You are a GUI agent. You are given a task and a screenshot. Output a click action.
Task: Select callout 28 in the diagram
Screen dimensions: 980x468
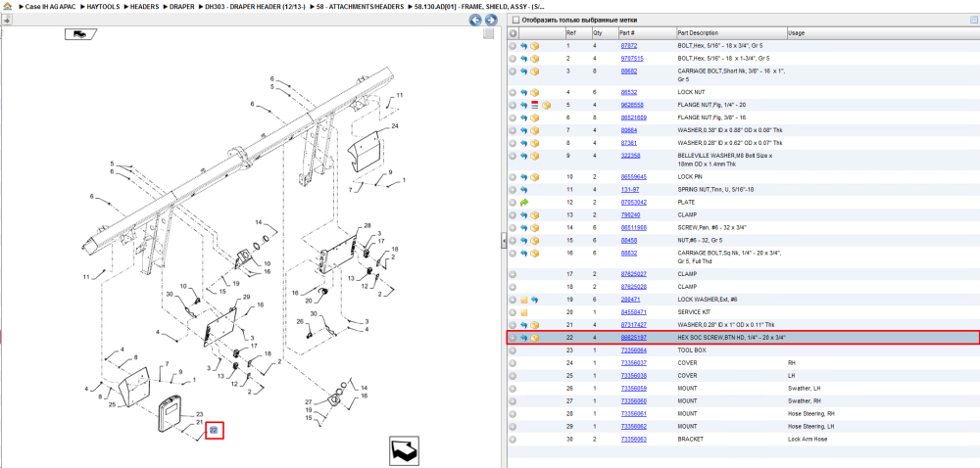[367, 225]
